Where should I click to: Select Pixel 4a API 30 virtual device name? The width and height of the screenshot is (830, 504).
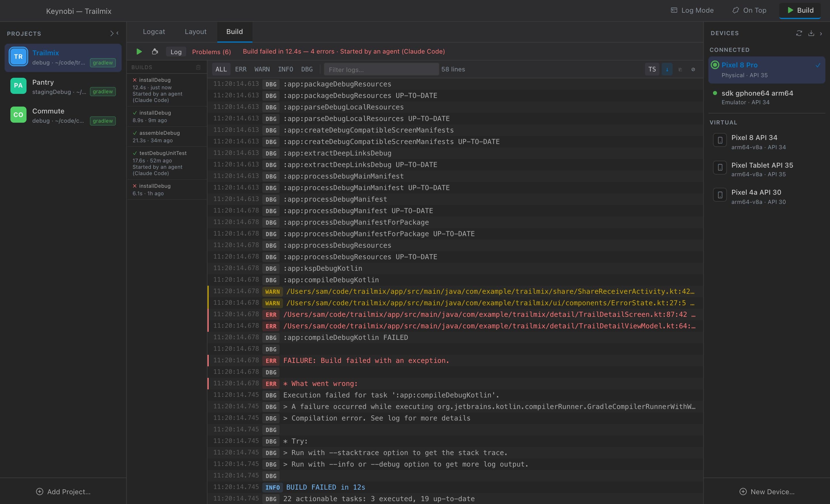[756, 192]
